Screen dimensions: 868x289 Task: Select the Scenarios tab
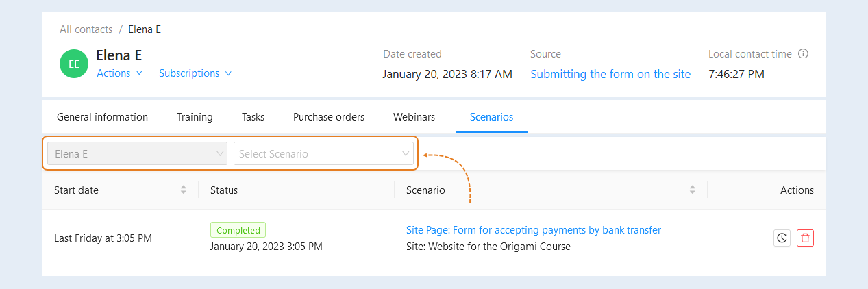pos(491,117)
